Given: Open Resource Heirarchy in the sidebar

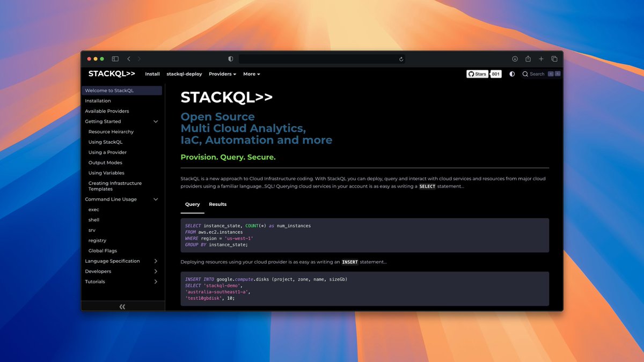Looking at the screenshot, I should (x=111, y=132).
